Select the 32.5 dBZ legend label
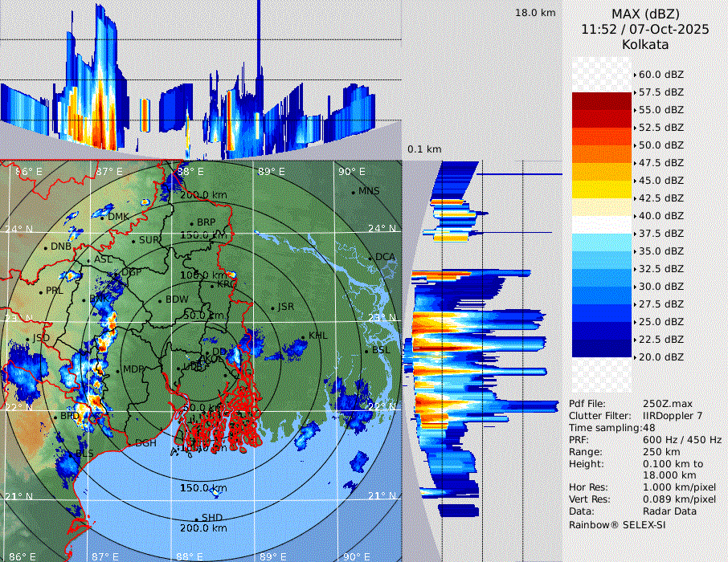728x562 pixels. [x=661, y=268]
